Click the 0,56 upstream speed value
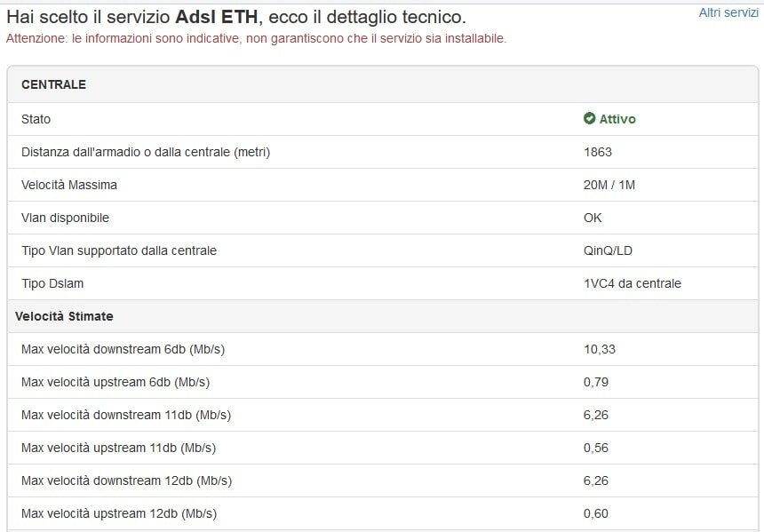Viewport: 764px width, 532px height. (596, 448)
